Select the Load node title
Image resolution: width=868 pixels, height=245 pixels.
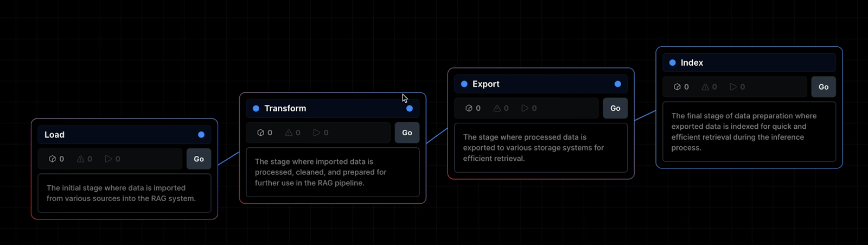[x=54, y=135]
